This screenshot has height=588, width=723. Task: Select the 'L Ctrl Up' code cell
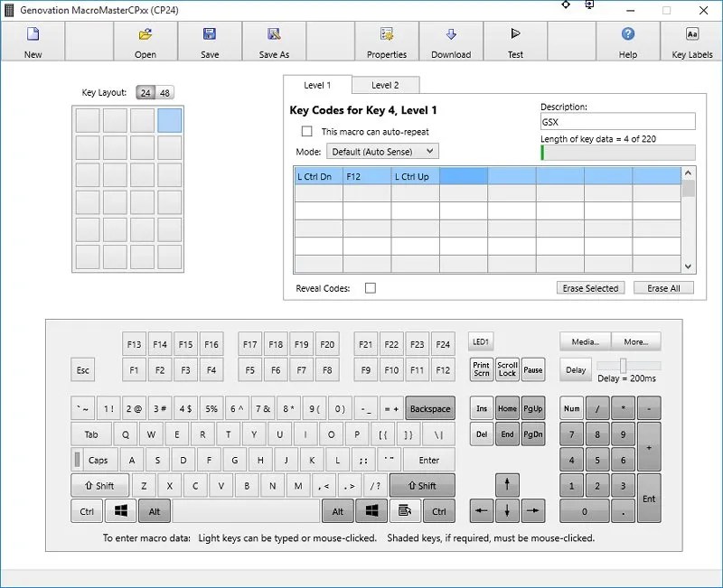click(x=415, y=176)
